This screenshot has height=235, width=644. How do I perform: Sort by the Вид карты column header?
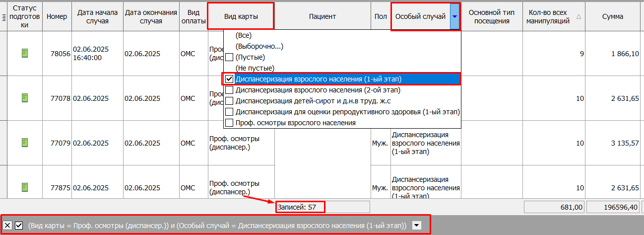[x=241, y=16]
